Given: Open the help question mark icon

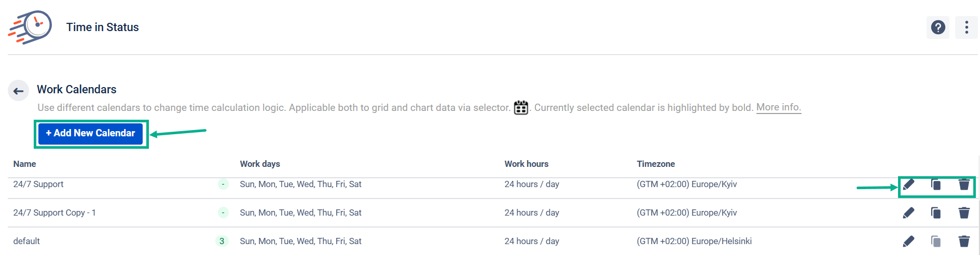Looking at the screenshot, I should point(937,27).
